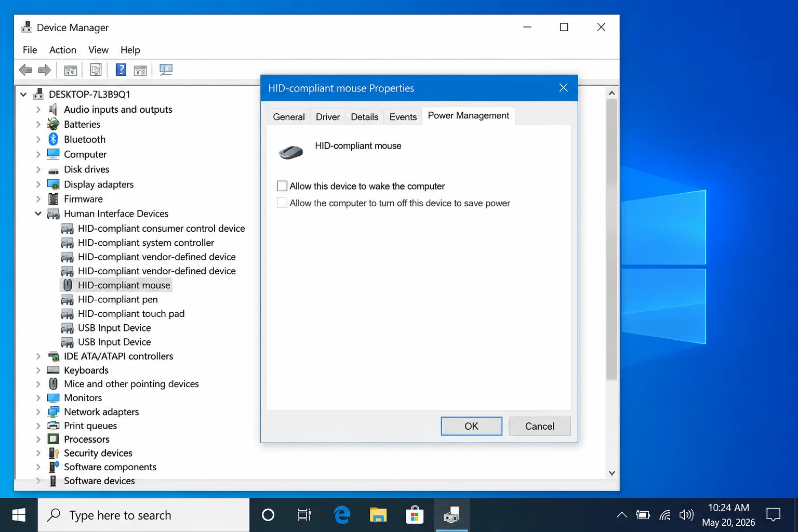Close the HID-compliant mouse Properties dialog
This screenshot has width=798, height=532.
click(563, 88)
